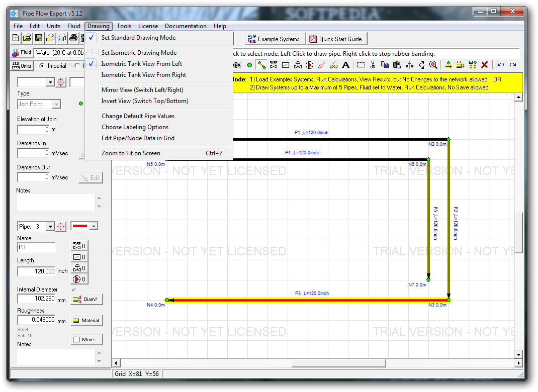The width and height of the screenshot is (538, 392).
Task: Locate pipe 3 on drawing crosshair button
Action: pos(61,226)
